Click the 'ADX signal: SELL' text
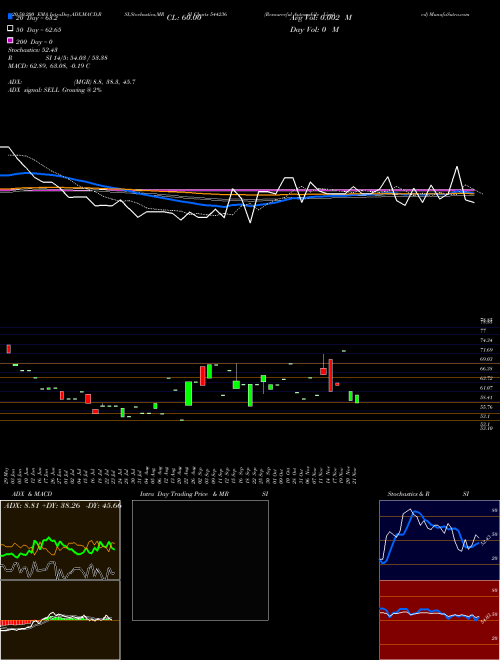This screenshot has height=660, width=500. (34, 90)
